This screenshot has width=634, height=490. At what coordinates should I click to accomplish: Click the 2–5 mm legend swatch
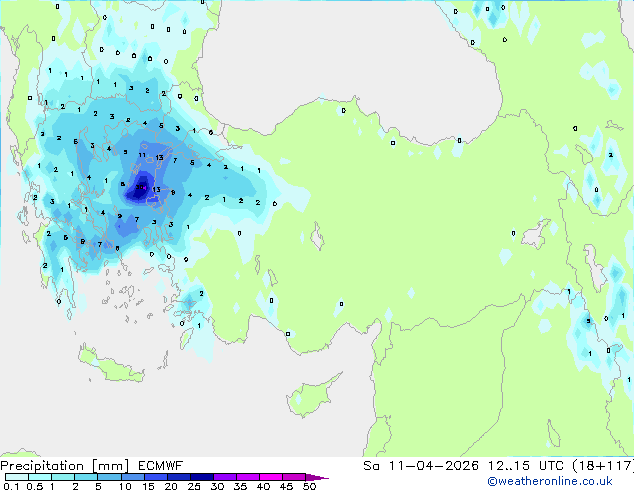[86, 477]
